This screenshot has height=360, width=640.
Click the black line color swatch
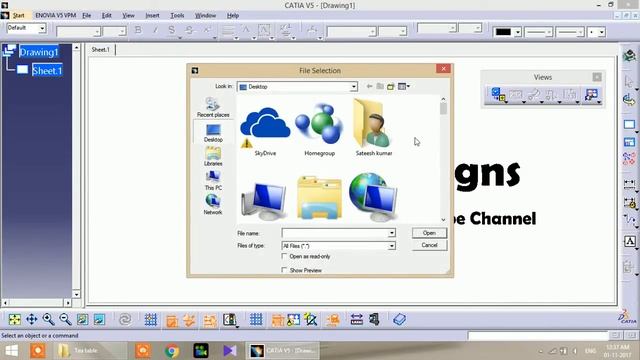tap(503, 32)
